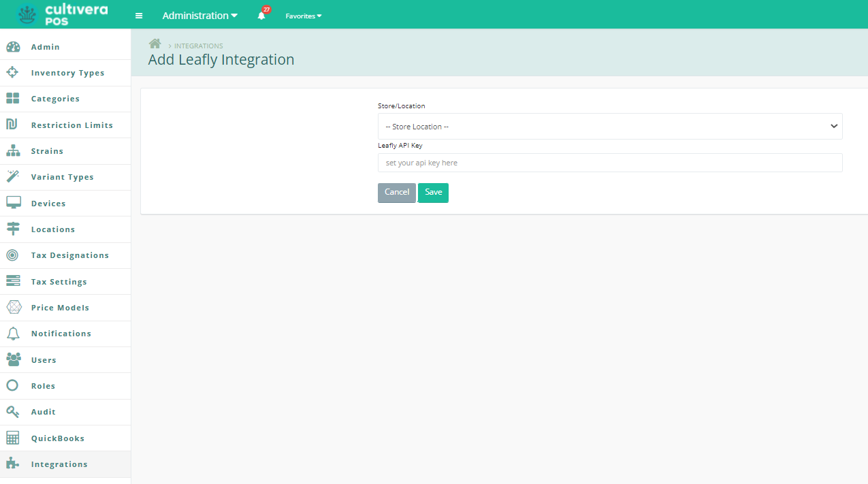Click the Cultivera POS logo
The height and width of the screenshot is (484, 868).
[x=63, y=14]
